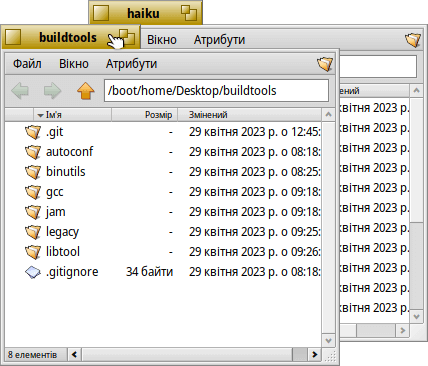Click folder icon in haiku window menu bar

point(413,40)
